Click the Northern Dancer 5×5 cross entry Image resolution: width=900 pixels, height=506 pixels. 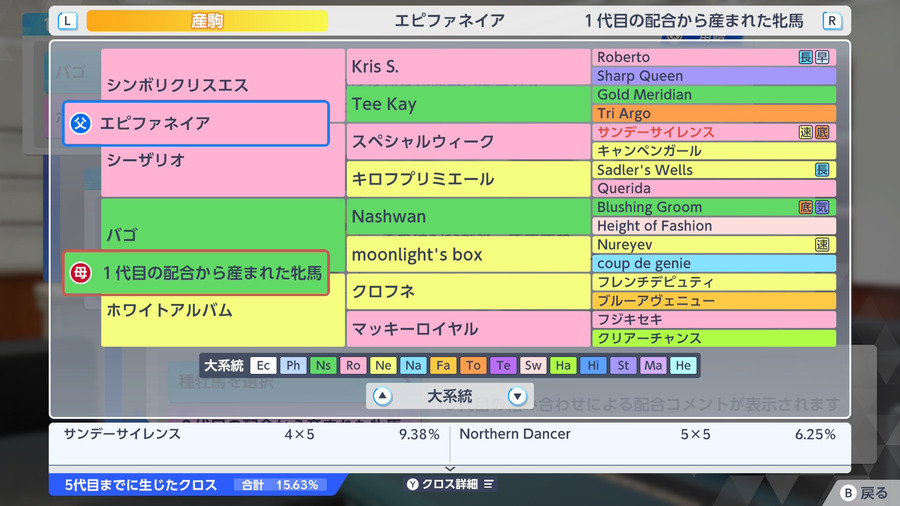(647, 434)
